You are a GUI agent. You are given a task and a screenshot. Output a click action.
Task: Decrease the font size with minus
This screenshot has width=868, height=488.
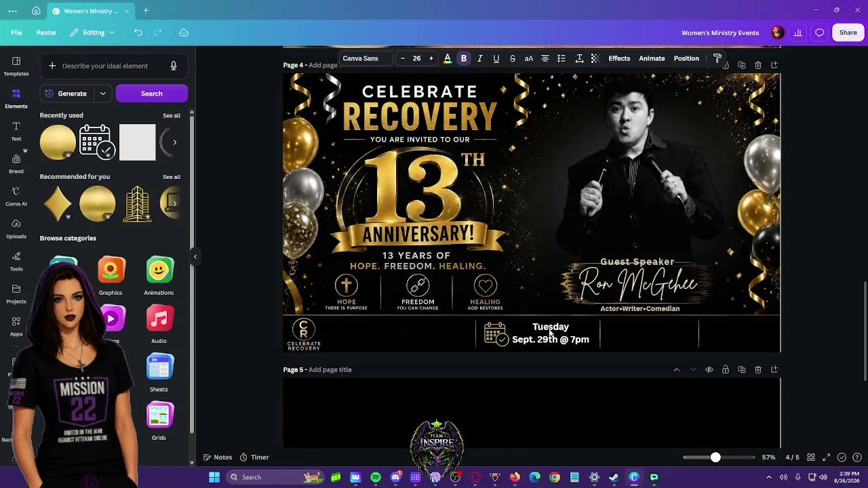[403, 58]
